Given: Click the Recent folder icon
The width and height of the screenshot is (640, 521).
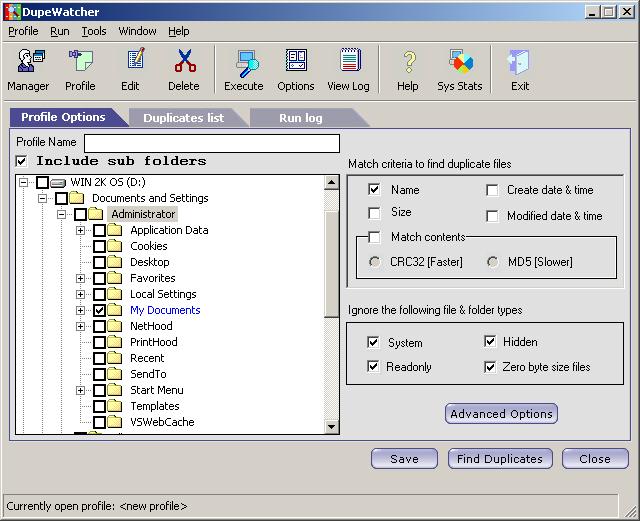Looking at the screenshot, I should 115,358.
